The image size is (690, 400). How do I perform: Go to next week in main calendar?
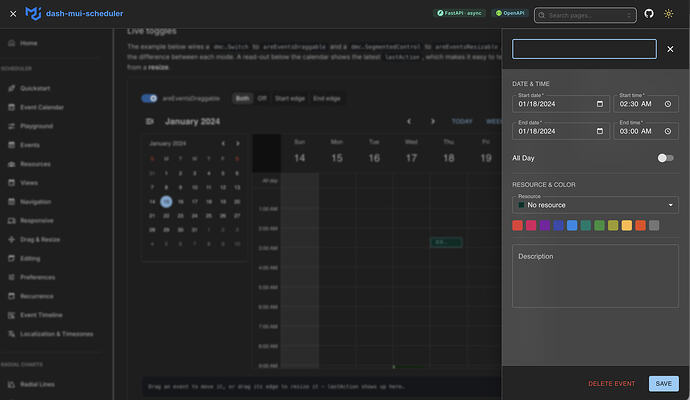[x=433, y=121]
